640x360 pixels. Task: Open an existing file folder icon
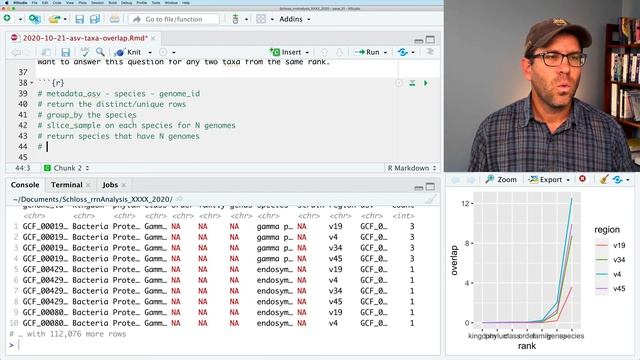pyautogui.click(x=54, y=19)
